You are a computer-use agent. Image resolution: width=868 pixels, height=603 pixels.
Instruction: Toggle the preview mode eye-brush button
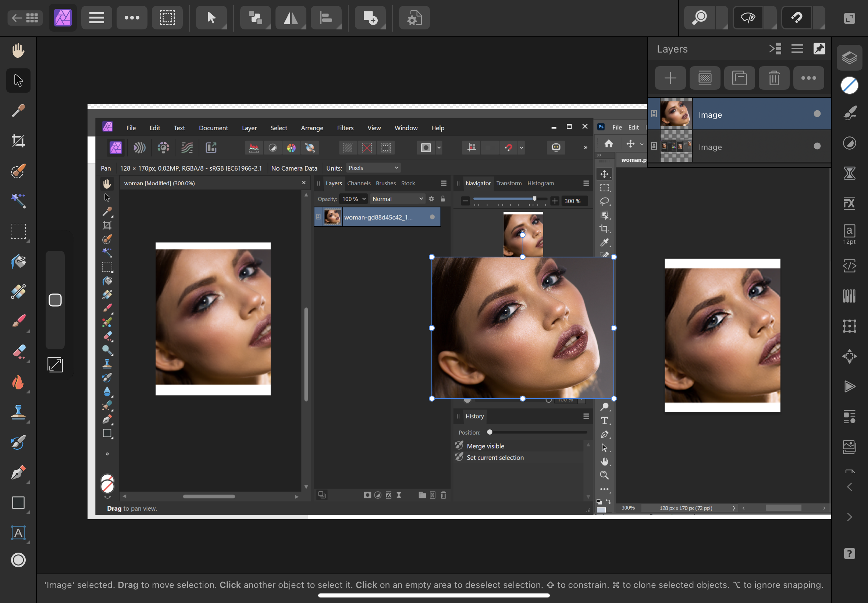point(748,18)
